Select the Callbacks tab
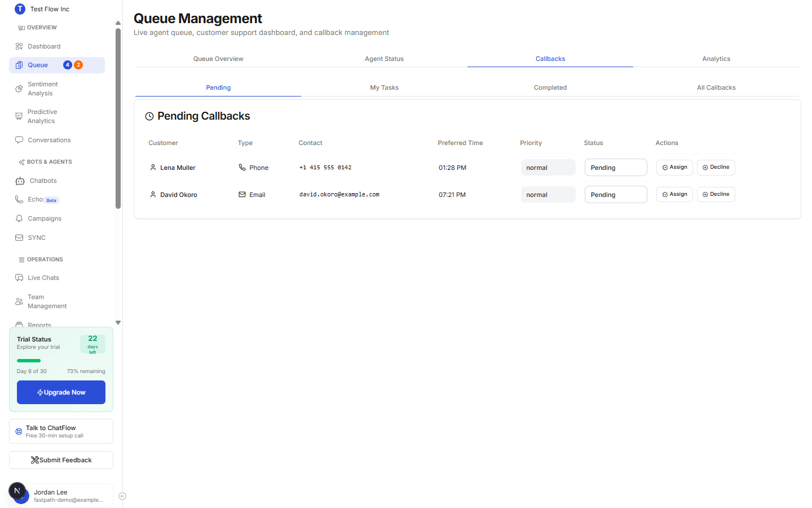The width and height of the screenshot is (812, 508). [x=550, y=59]
